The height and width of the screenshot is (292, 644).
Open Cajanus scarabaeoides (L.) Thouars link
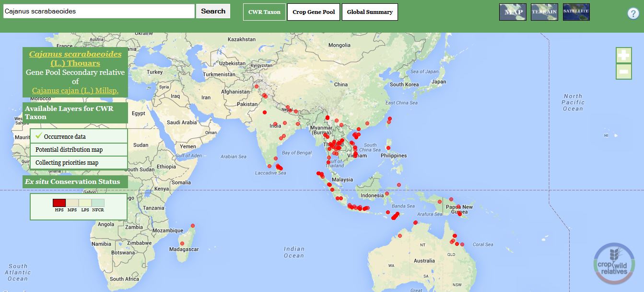click(x=75, y=59)
